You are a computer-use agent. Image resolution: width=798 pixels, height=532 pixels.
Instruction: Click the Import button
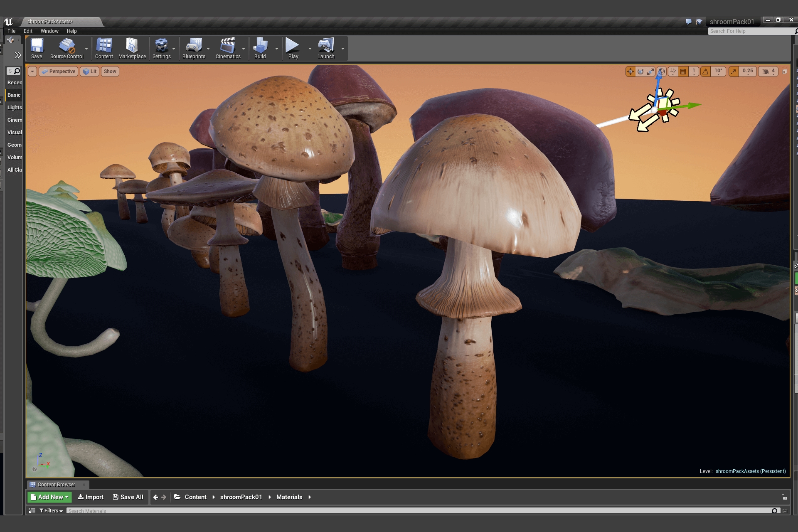91,497
